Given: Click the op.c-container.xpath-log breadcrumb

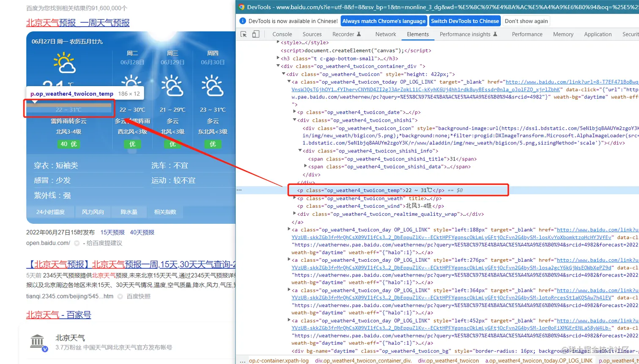Looking at the screenshot, I should 279,361.
